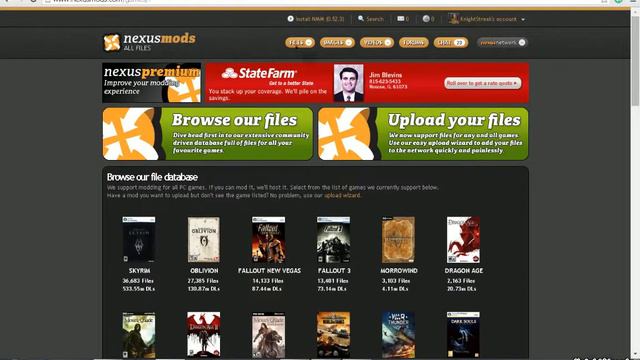Open the Fallout New Vegas cover
The width and height of the screenshot is (640, 360).
pos(269,240)
